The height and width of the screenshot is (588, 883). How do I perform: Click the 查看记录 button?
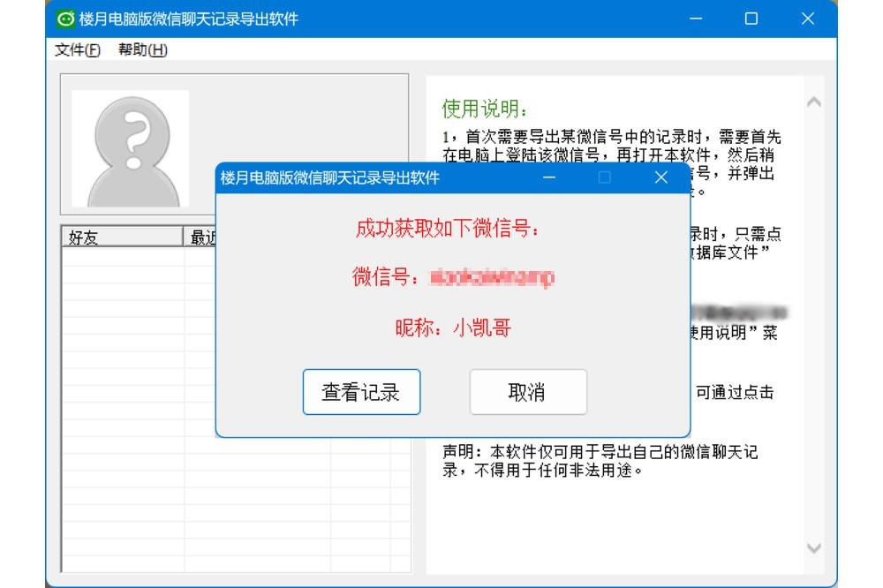(361, 392)
